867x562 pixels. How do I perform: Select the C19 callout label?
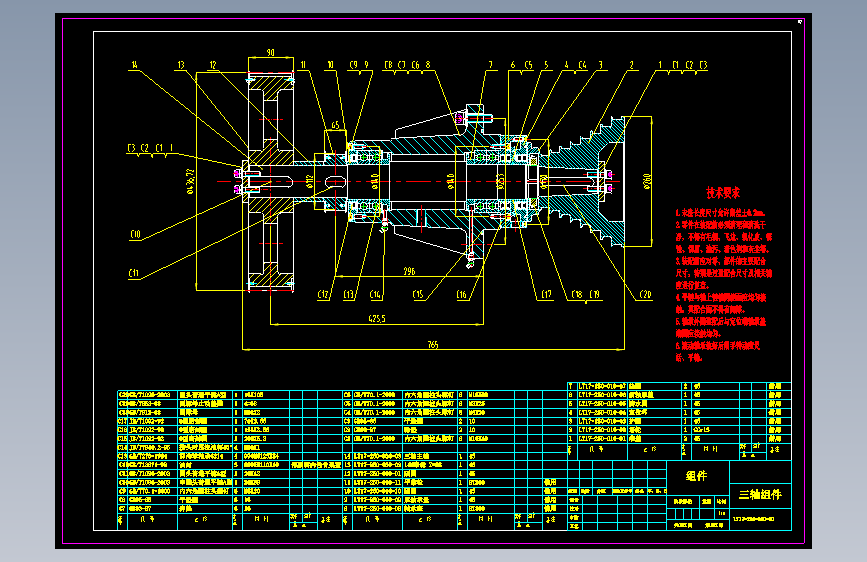coord(594,295)
